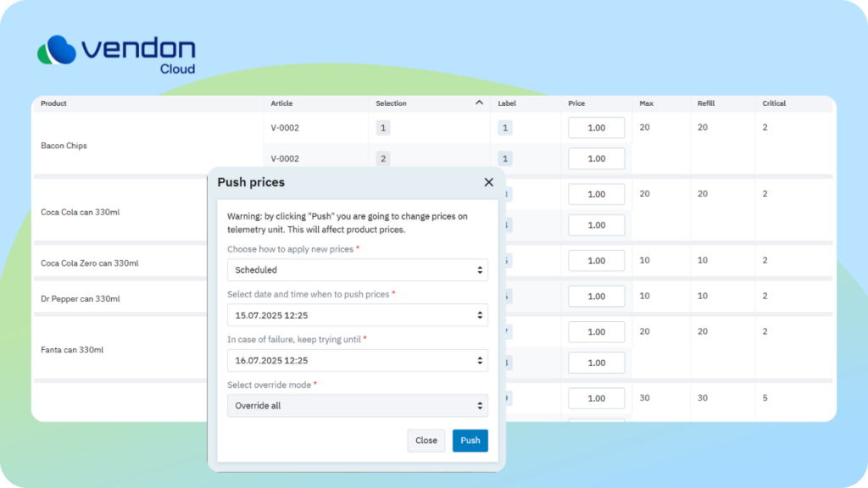
Task: Close the Push prices dialog with X
Action: click(x=488, y=182)
